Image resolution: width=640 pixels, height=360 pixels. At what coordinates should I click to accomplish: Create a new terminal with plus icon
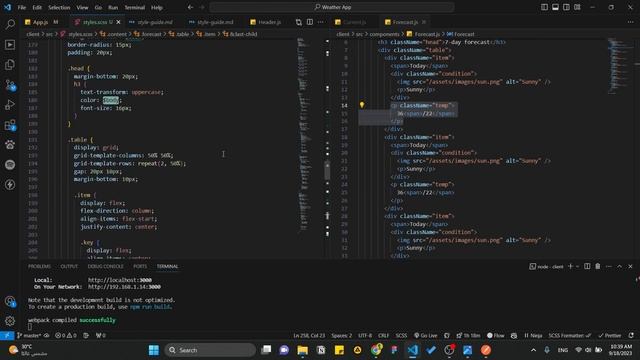[x=570, y=267]
